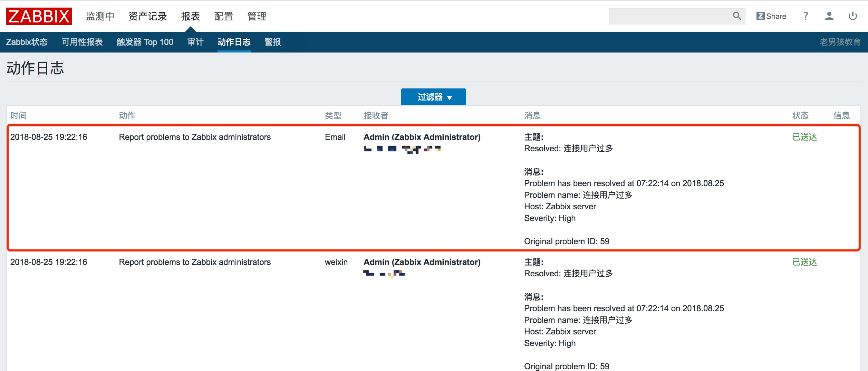This screenshot has height=371, width=868.
Task: Open the help question mark icon
Action: pos(806,16)
